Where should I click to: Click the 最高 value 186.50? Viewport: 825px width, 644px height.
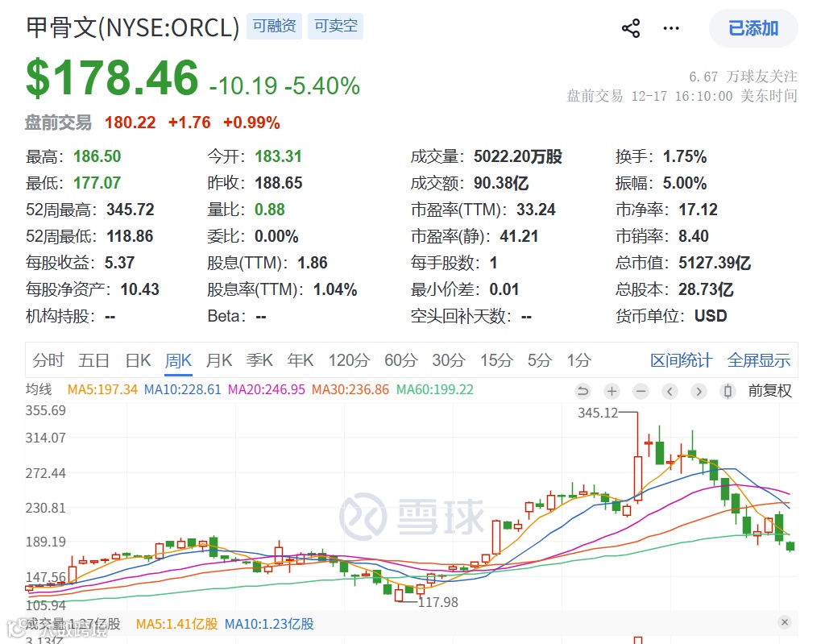click(97, 156)
